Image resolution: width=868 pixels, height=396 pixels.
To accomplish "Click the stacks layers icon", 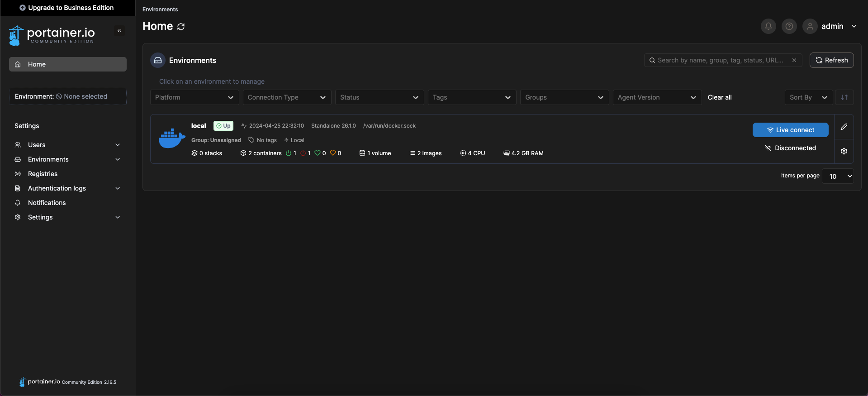I will point(194,153).
